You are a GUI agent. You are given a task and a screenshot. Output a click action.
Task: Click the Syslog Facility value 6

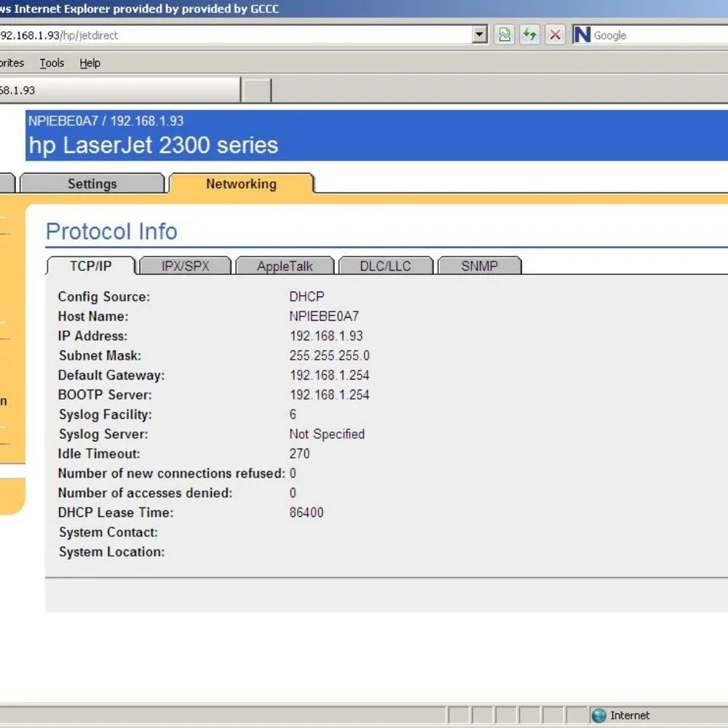[293, 414]
